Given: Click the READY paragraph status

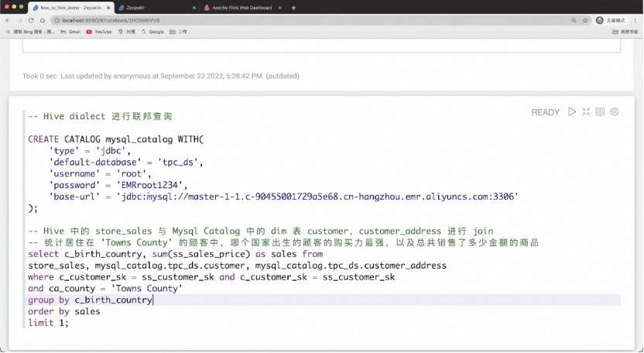Looking at the screenshot, I should click(x=545, y=112).
